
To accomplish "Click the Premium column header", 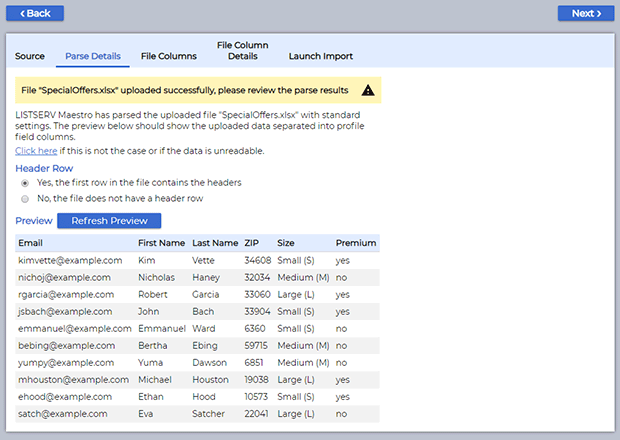I will tap(356, 243).
